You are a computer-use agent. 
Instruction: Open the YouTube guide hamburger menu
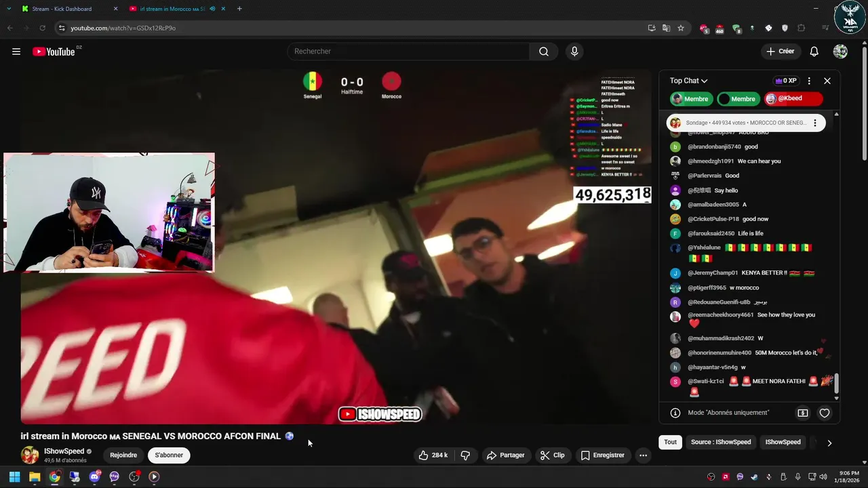[x=16, y=52]
